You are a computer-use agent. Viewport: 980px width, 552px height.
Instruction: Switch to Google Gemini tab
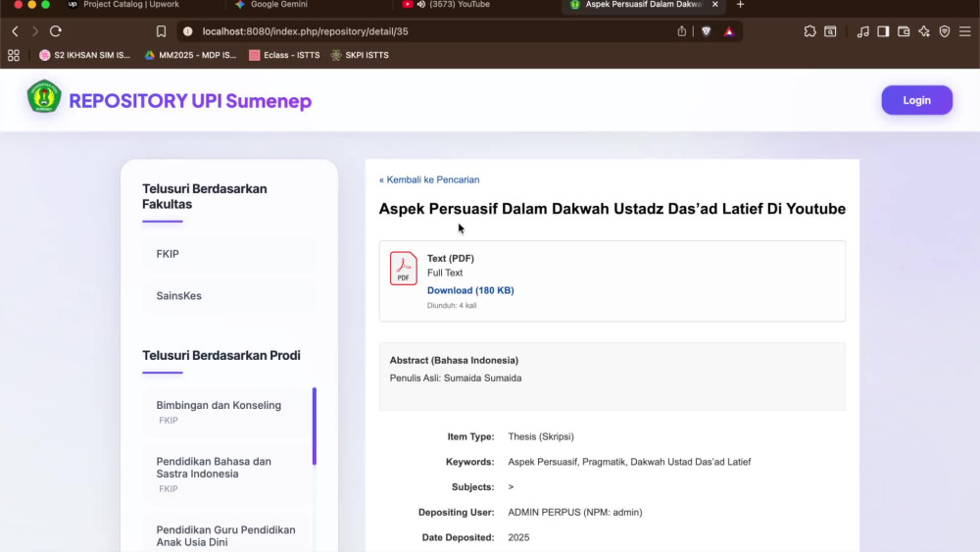click(x=278, y=4)
